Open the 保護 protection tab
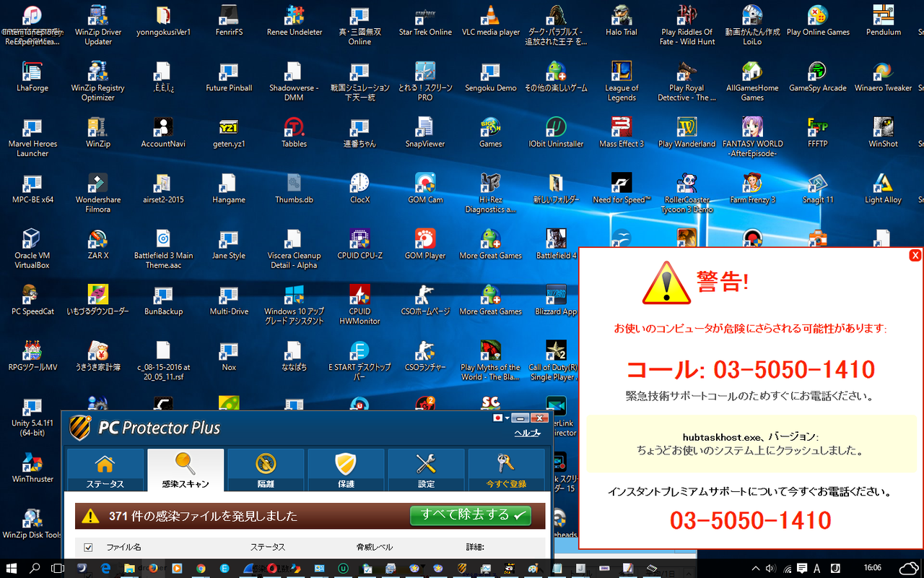 (346, 470)
